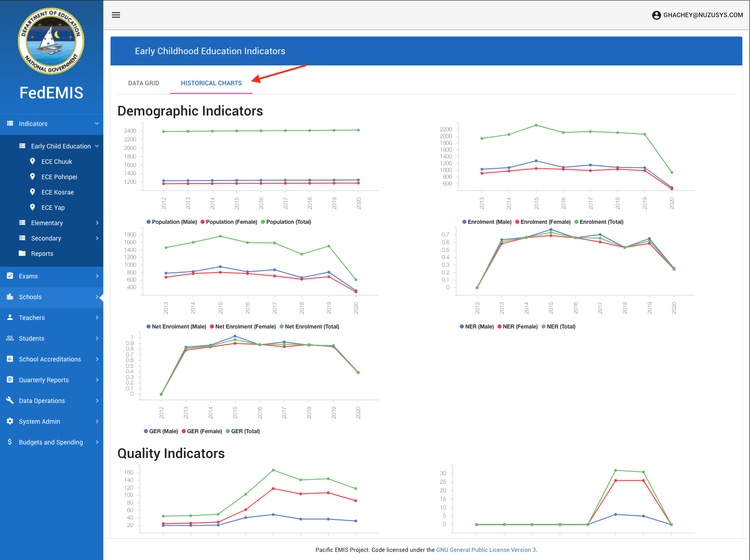Click the hamburger menu icon
The width and height of the screenshot is (750, 560).
point(116,15)
